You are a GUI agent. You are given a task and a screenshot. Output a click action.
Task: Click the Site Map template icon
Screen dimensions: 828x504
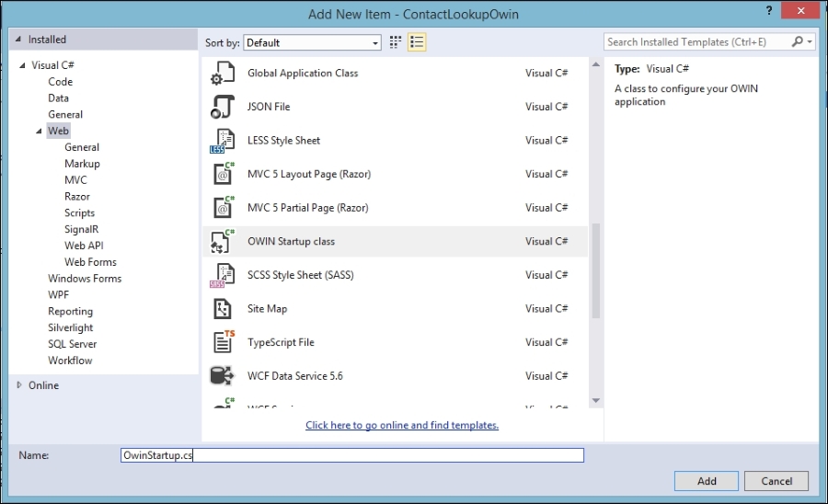coord(223,309)
